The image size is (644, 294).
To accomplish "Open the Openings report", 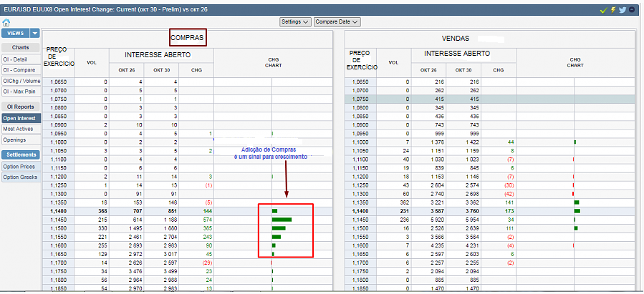I will (x=20, y=139).
